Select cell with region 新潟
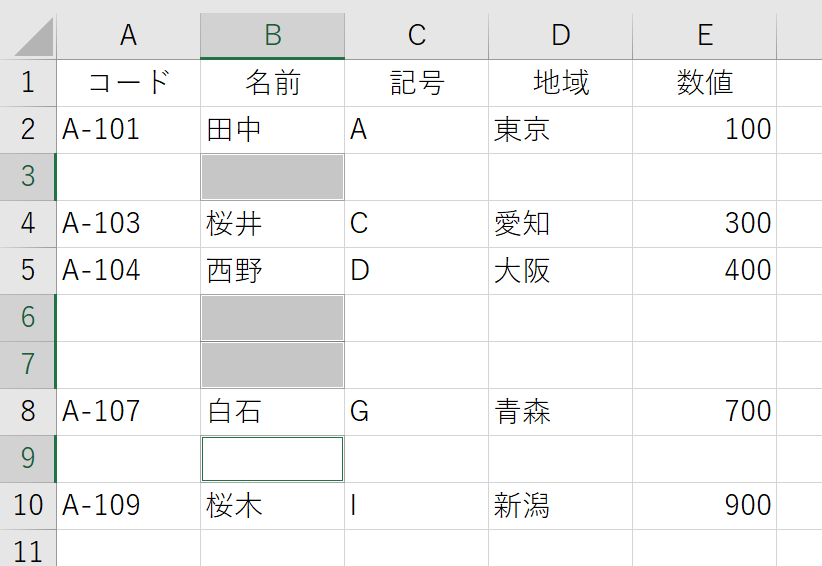The image size is (822, 566). click(x=560, y=506)
